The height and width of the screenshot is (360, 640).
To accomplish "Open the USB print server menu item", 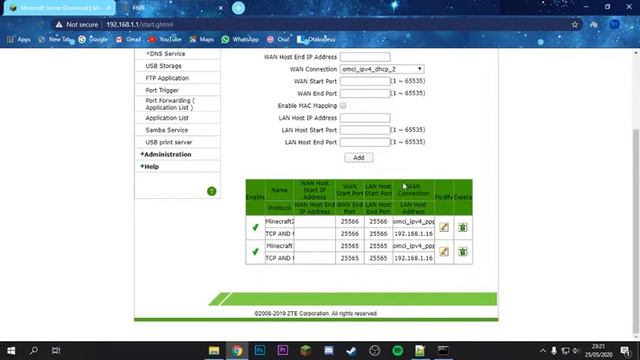I will (x=169, y=142).
